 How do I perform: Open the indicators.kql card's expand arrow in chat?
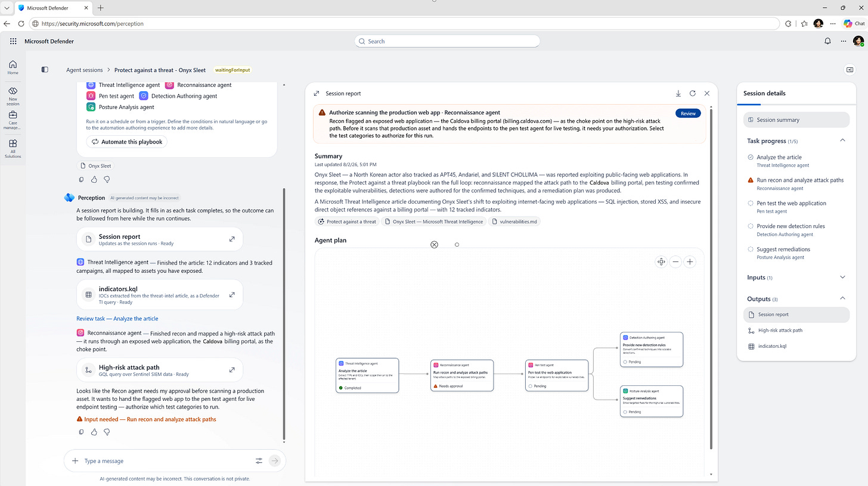232,294
